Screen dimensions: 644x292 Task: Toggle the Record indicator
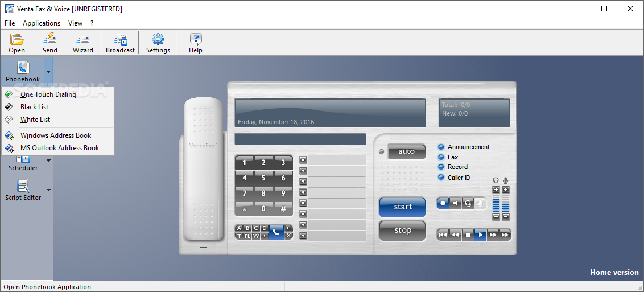(441, 167)
